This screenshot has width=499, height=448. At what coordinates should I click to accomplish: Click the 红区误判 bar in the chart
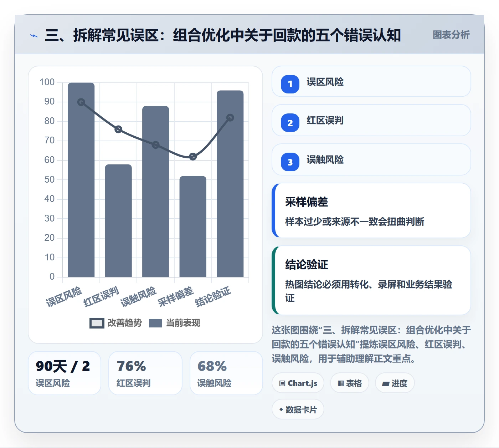point(118,220)
